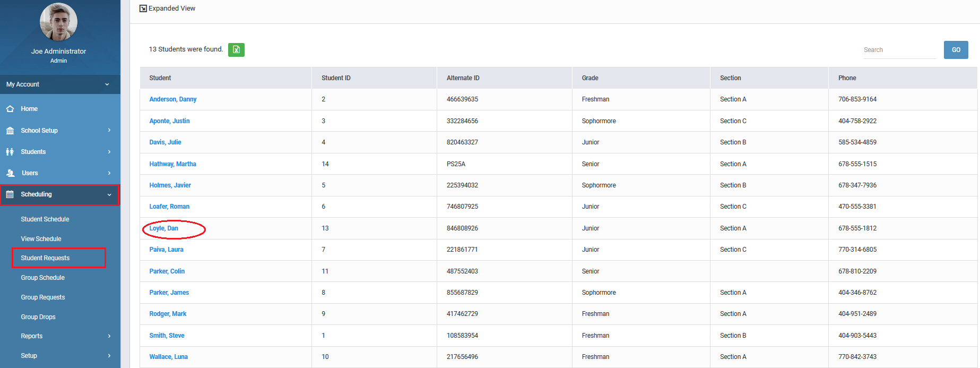Open student Anderson, Danny
Screen dimensions: 980x368
tap(173, 99)
